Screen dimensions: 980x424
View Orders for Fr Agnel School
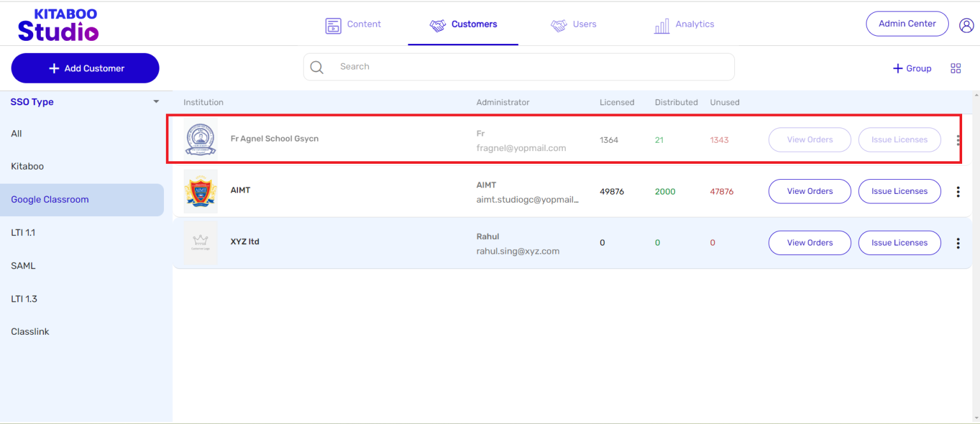tap(810, 140)
